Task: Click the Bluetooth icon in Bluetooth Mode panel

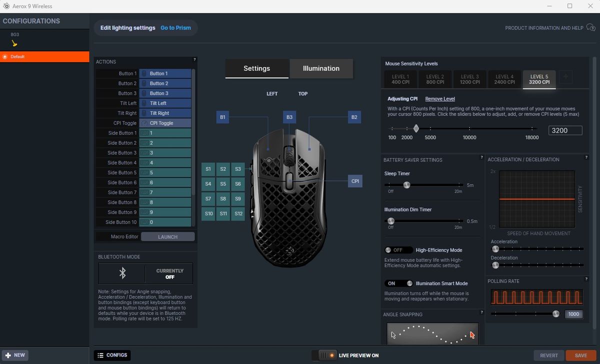Action: [x=121, y=273]
